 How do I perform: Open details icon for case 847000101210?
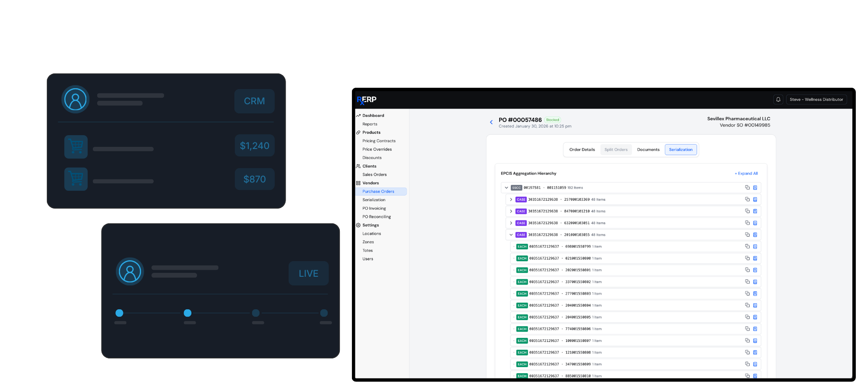click(x=755, y=211)
